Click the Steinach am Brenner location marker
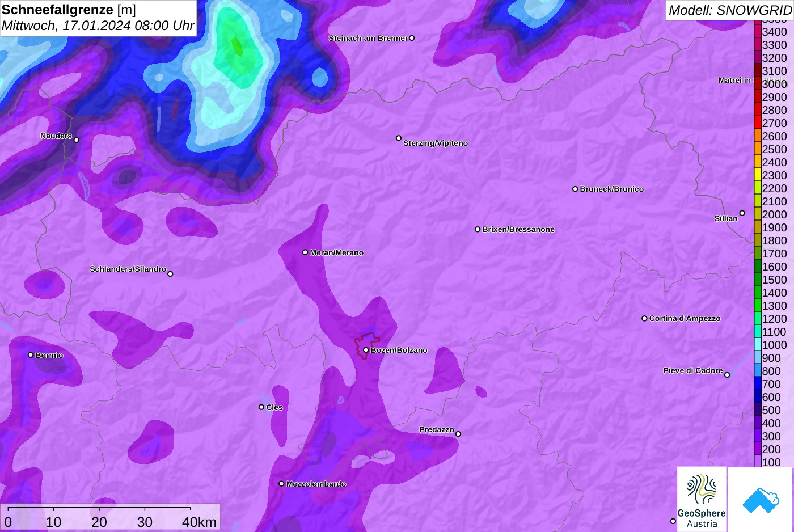The width and height of the screenshot is (794, 532). tap(412, 38)
